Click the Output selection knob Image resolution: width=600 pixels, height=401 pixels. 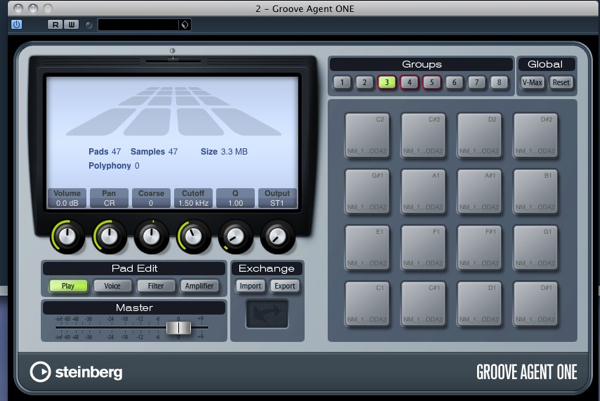pyautogui.click(x=278, y=236)
